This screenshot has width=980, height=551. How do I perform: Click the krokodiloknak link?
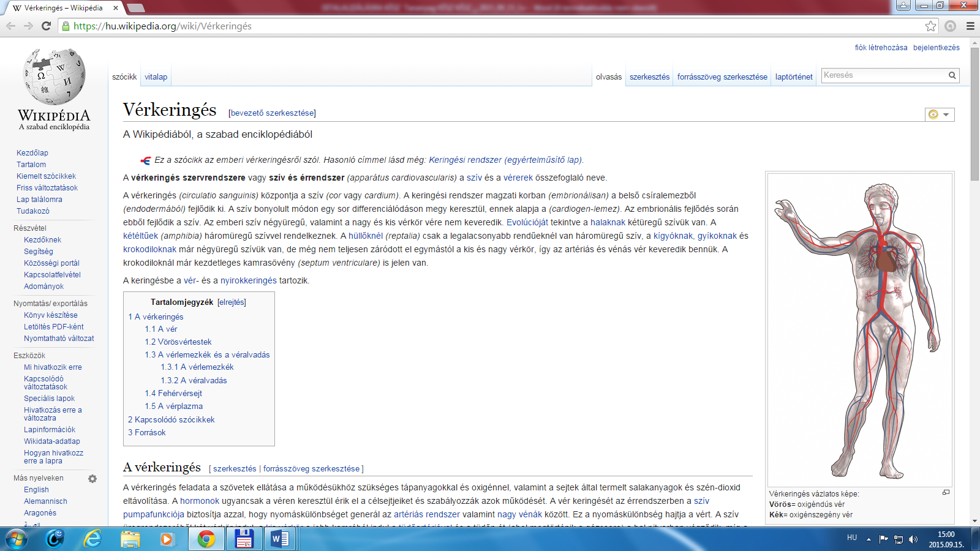pos(149,250)
